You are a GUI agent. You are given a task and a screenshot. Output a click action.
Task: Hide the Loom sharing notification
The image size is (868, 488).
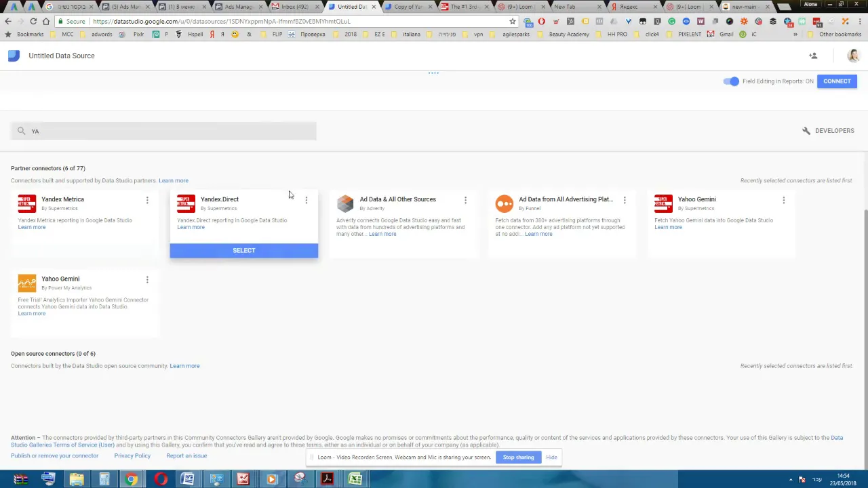pyautogui.click(x=551, y=457)
